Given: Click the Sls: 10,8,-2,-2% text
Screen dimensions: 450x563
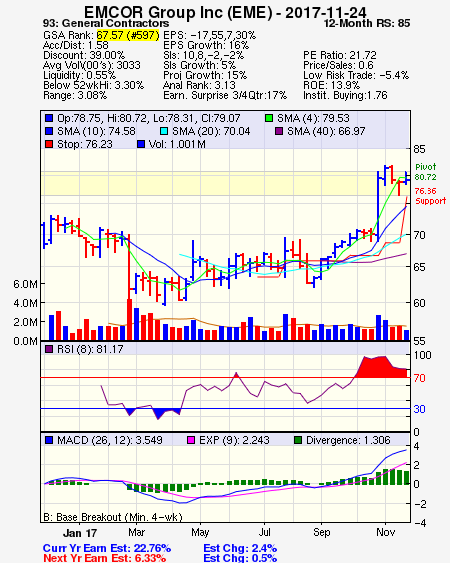Looking at the screenshot, I should point(204,55).
